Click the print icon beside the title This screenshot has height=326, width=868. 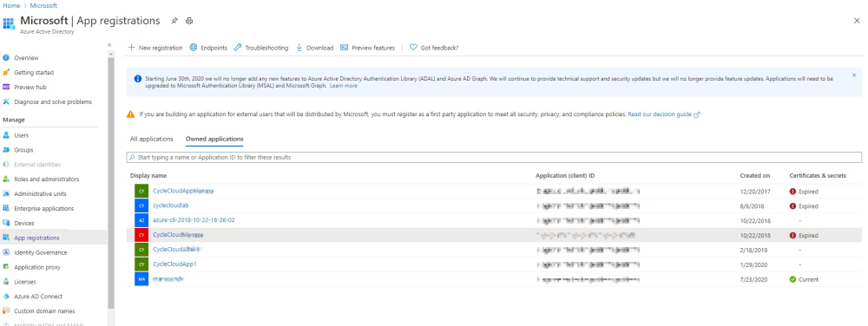coord(189,21)
